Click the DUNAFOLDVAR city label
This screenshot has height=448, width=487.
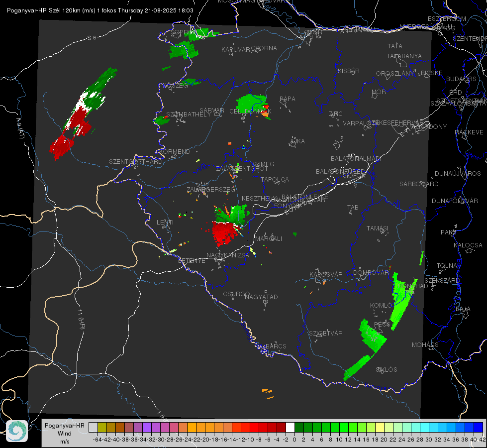(x=455, y=201)
